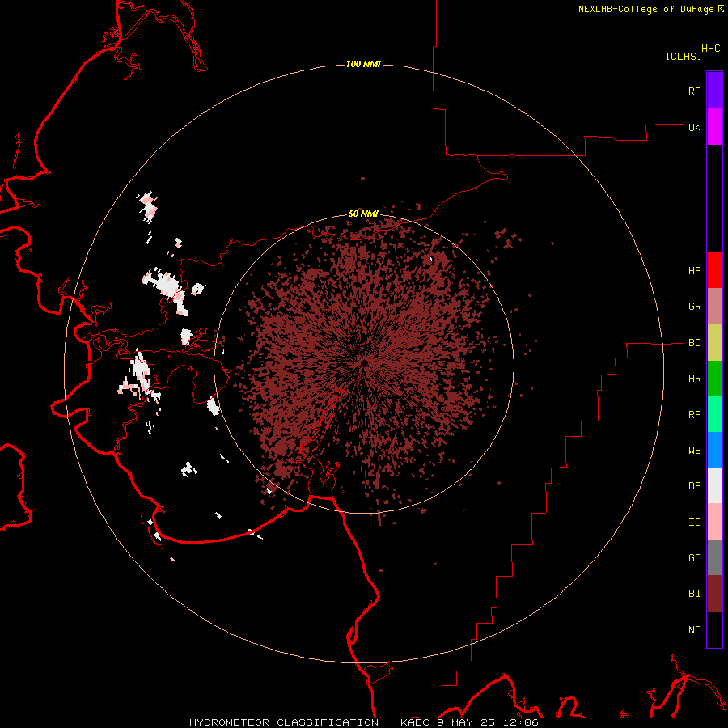Click the ND legend label

click(x=694, y=630)
